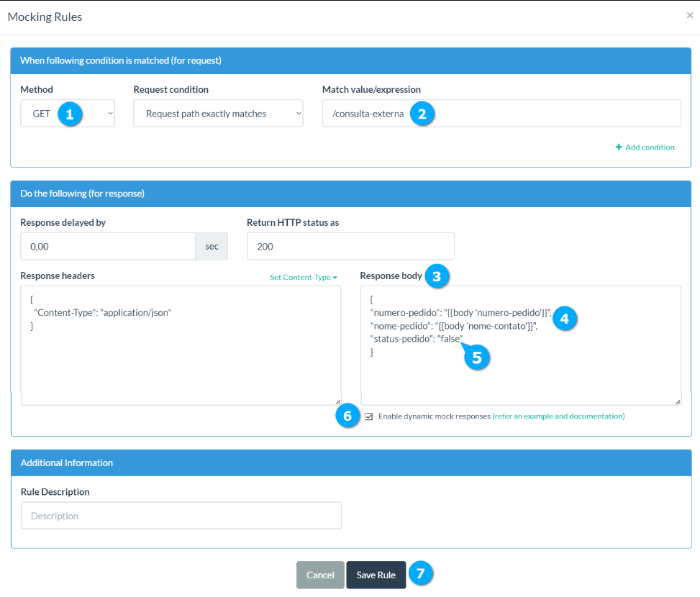Click the numbered marker 1 badge
The height and width of the screenshot is (597, 700).
70,114
